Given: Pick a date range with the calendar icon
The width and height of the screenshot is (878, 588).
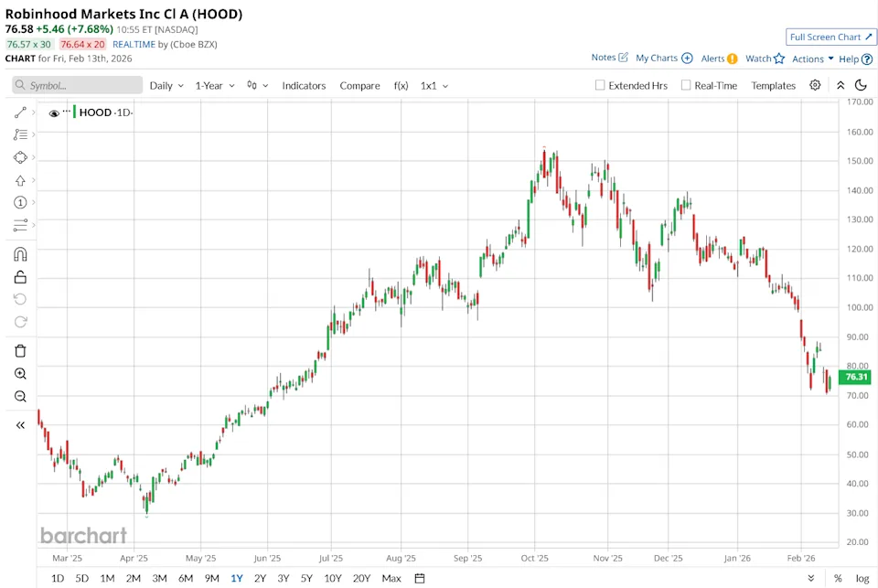Looking at the screenshot, I should 420,578.
